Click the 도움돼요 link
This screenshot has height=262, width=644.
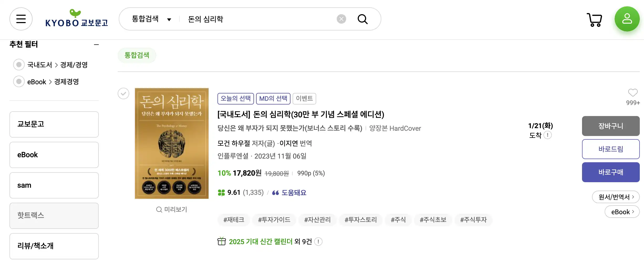(x=294, y=192)
